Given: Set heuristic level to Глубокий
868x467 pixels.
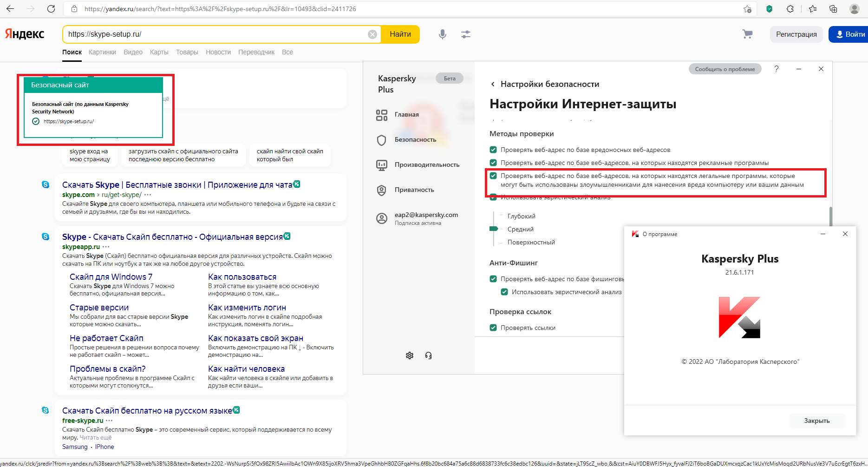Looking at the screenshot, I should pyautogui.click(x=521, y=216).
